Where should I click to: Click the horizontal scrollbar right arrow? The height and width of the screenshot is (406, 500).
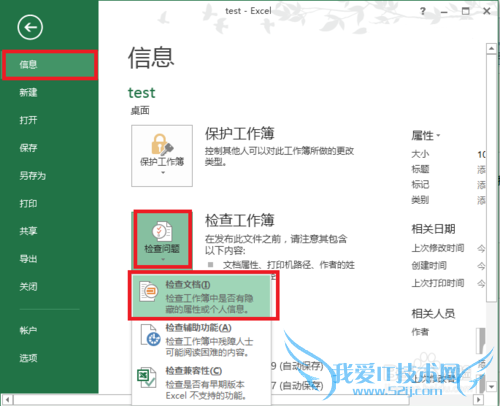point(479,399)
